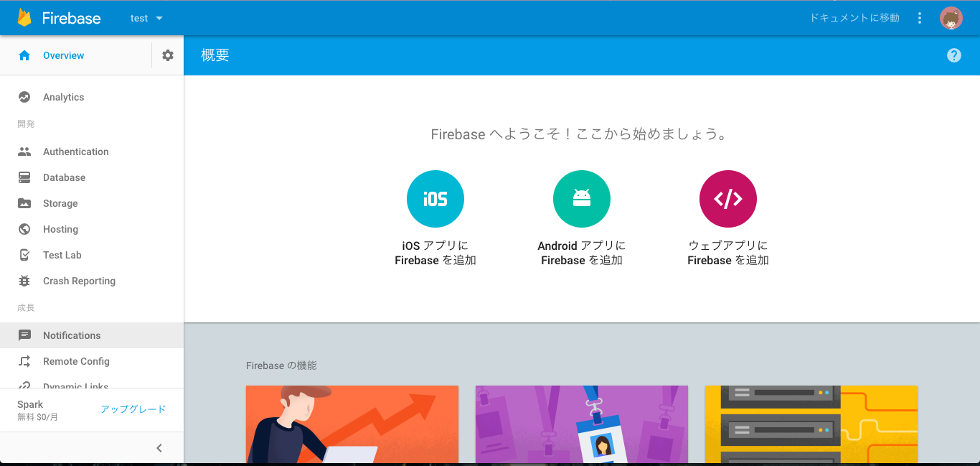Open Crash Reporting

[x=79, y=281]
